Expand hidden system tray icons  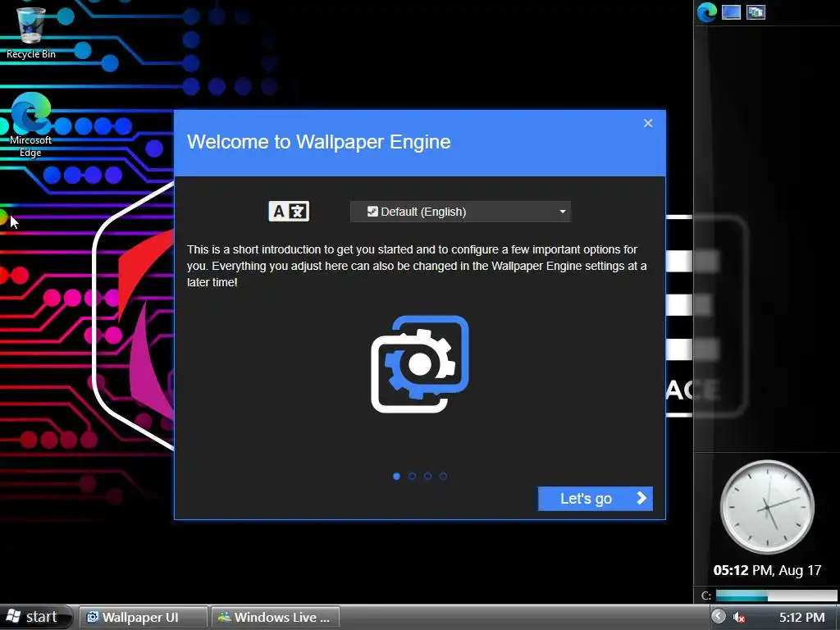(719, 617)
